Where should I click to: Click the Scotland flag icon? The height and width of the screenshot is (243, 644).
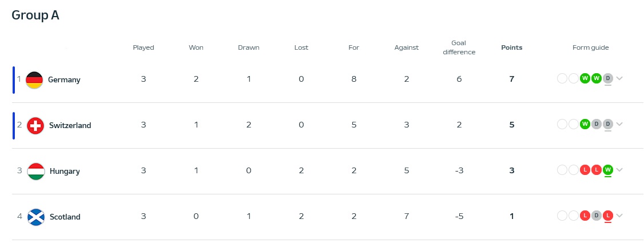point(36,217)
